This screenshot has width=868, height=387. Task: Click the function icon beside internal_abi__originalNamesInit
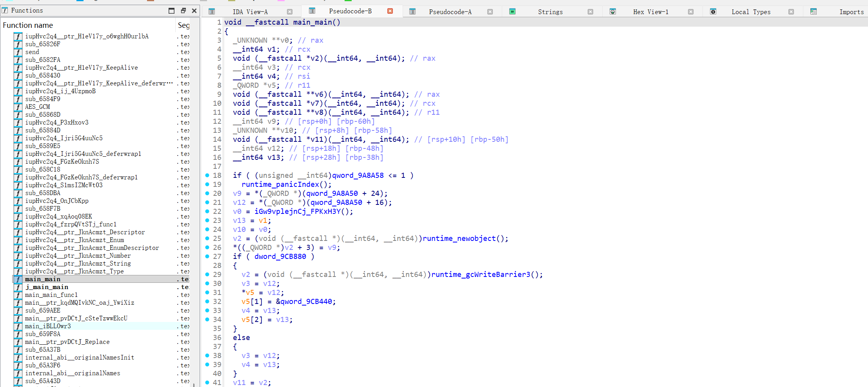pyautogui.click(x=18, y=358)
